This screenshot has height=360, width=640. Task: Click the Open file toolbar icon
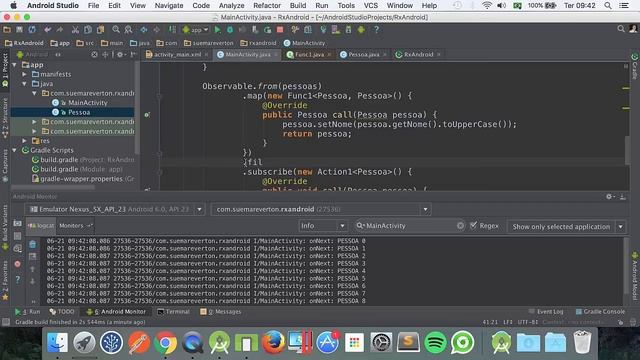coord(7,30)
